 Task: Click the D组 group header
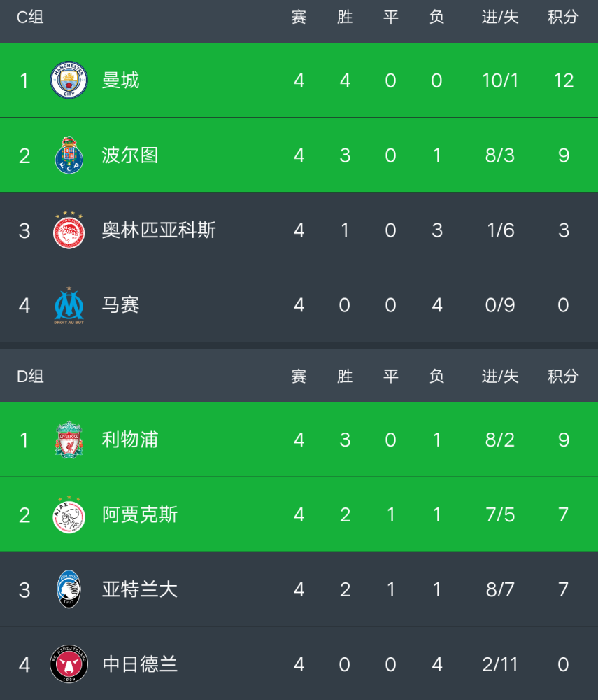(30, 377)
